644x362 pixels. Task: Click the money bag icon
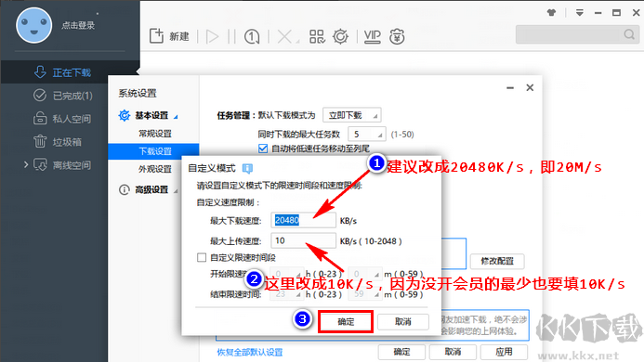(397, 36)
